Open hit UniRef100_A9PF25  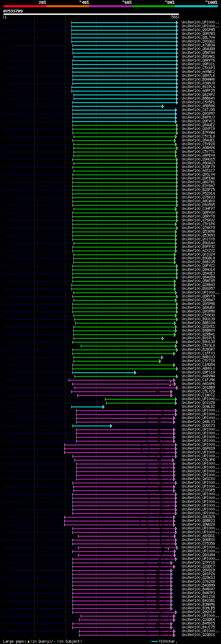click(x=198, y=91)
